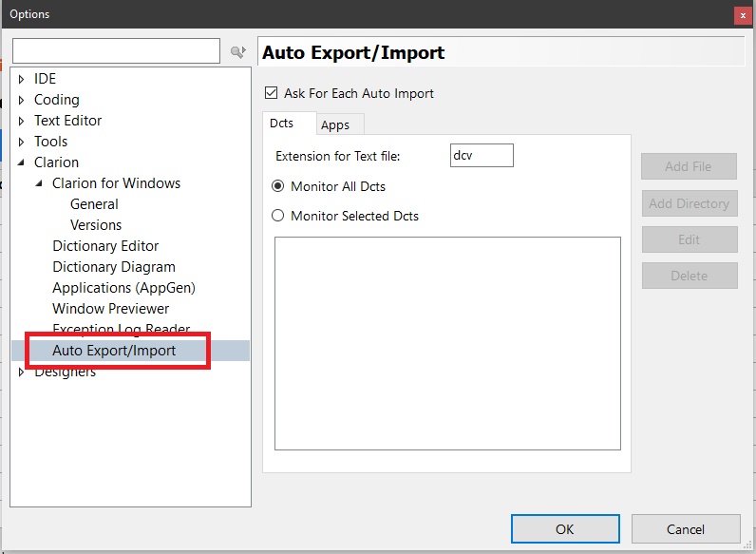The image size is (756, 554).
Task: Expand the Tools tree node
Action: coord(22,142)
